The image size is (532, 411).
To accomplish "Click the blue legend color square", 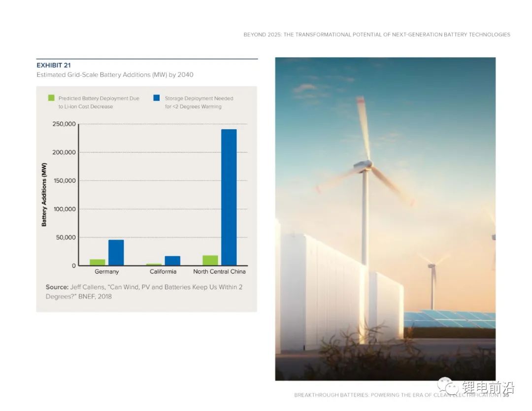I will (156, 98).
